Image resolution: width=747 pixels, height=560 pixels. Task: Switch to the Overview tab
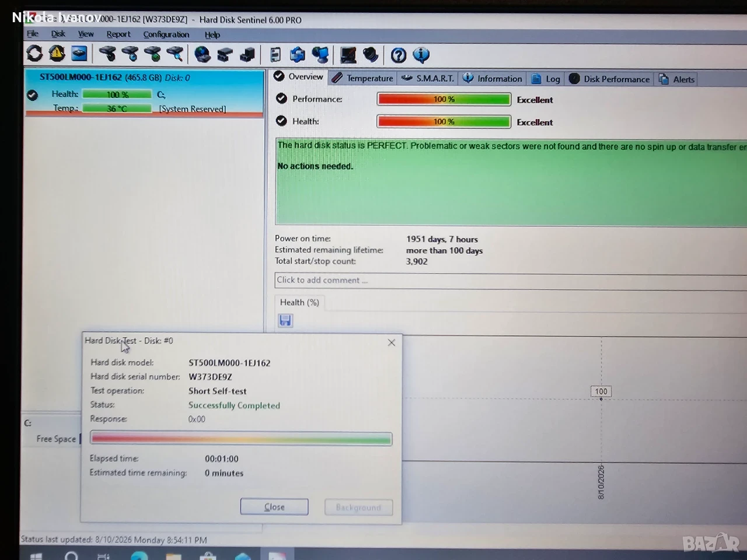pyautogui.click(x=298, y=76)
